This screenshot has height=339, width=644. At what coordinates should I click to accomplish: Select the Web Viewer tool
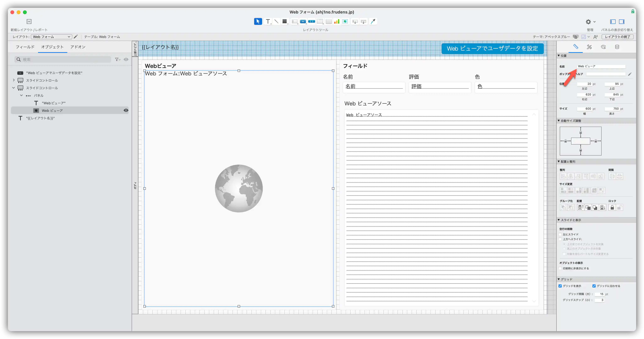pos(345,22)
